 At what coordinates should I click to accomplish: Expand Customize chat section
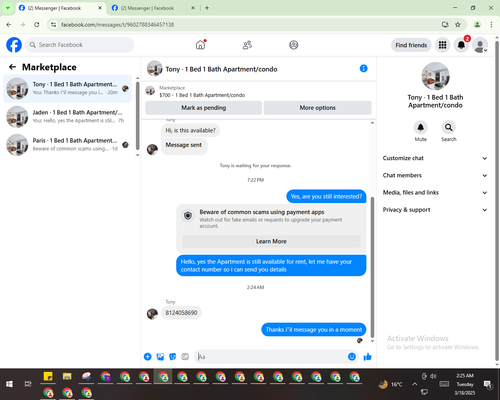coord(435,158)
